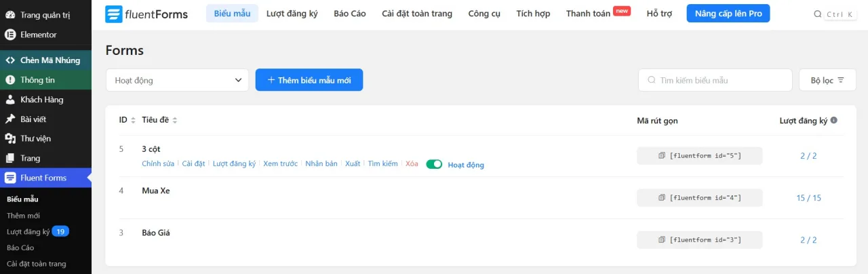Open the form titled Báo Giá

pyautogui.click(x=156, y=233)
